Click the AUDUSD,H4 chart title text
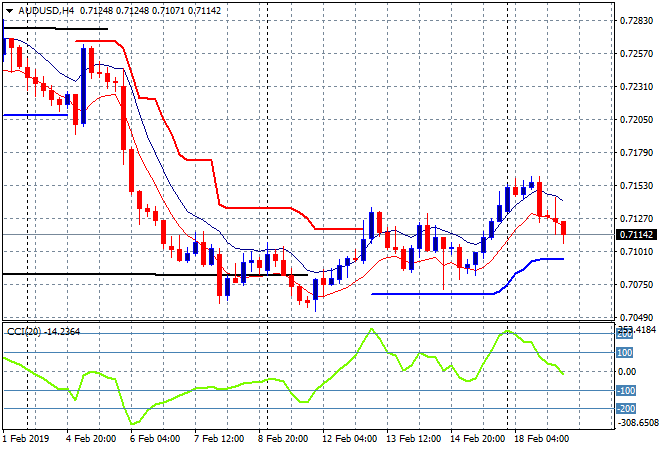Screen dimensions: 660x450 click(x=40, y=9)
